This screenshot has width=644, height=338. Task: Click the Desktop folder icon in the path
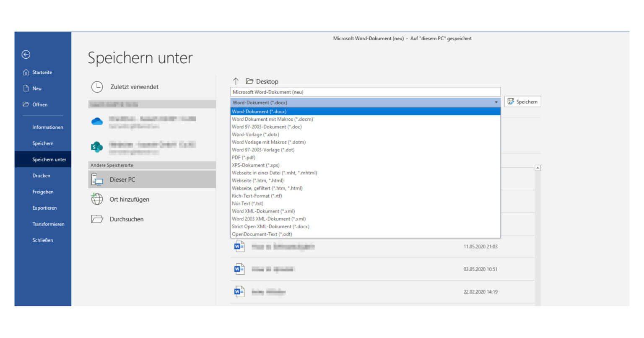click(250, 81)
